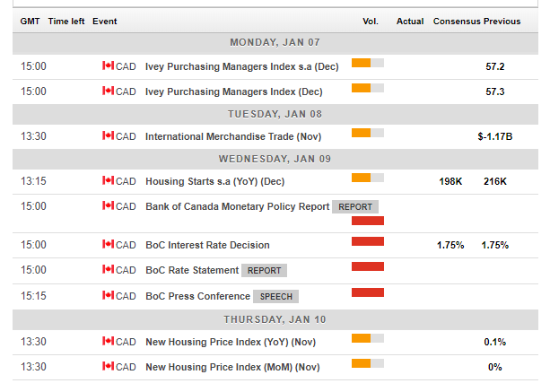The width and height of the screenshot is (550, 392).
Task: Click the Consensus column header
Action: click(x=456, y=21)
